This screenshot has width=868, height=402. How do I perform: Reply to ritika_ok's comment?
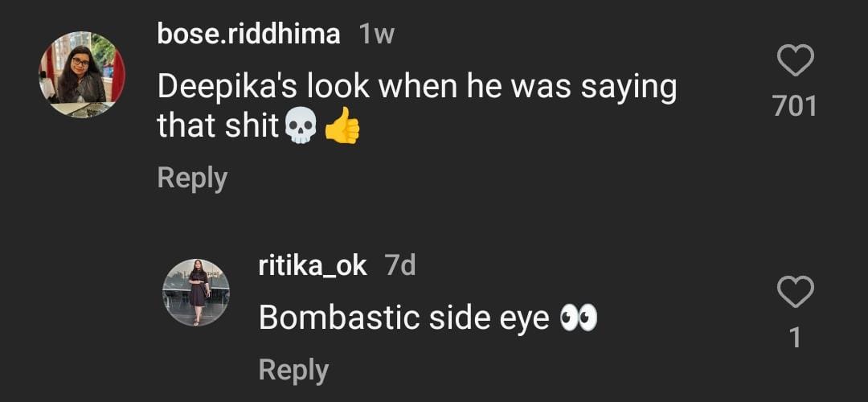click(x=293, y=370)
